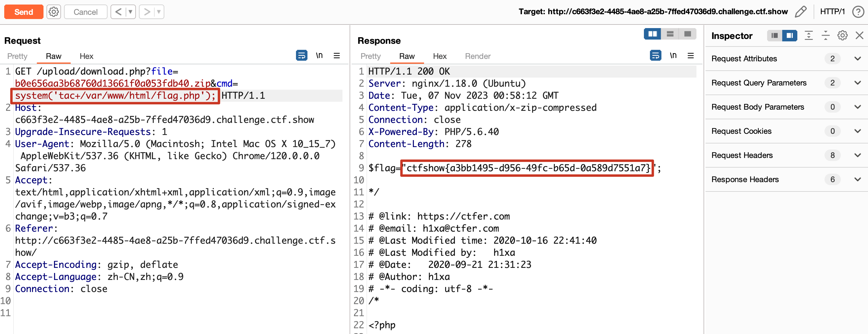Dock Inspector panel to the right
Image resolution: width=868 pixels, height=334 pixels.
tap(789, 35)
